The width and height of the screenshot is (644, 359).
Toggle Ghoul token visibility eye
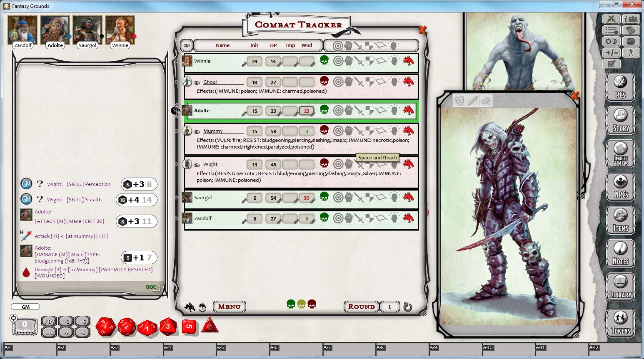tap(197, 82)
